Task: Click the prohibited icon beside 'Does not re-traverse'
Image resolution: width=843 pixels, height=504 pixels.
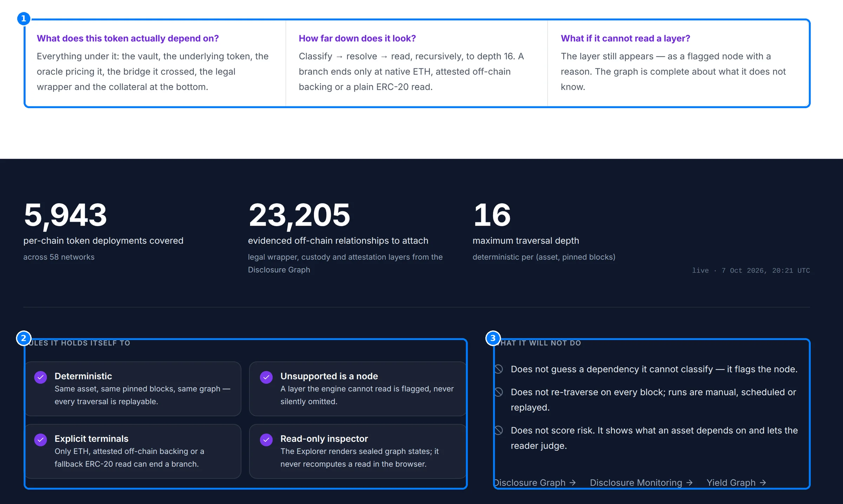Action: point(498,392)
